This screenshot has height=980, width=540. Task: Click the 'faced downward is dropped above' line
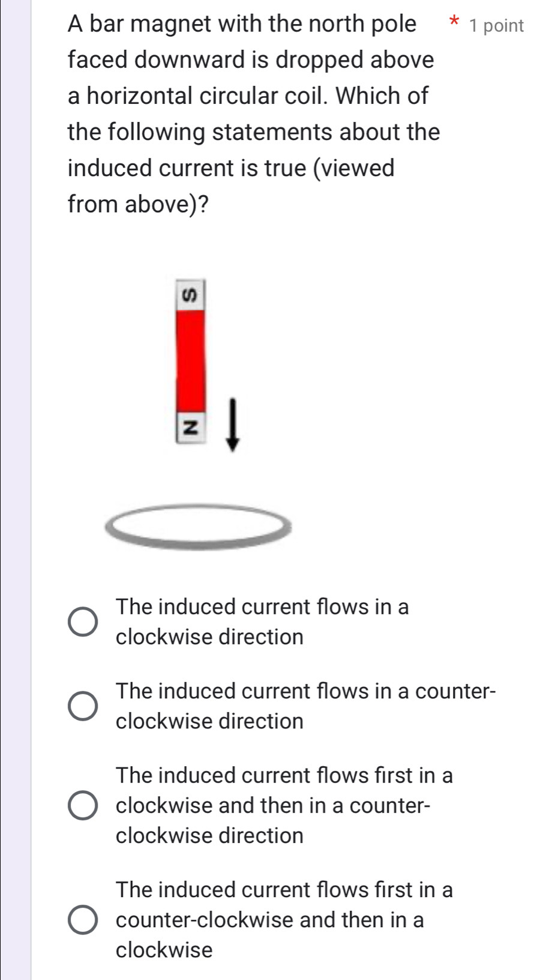click(251, 60)
